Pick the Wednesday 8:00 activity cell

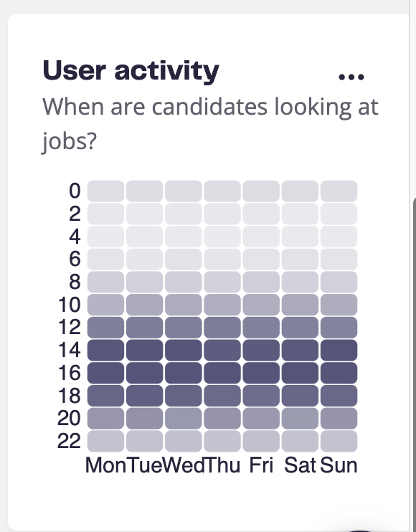click(183, 282)
